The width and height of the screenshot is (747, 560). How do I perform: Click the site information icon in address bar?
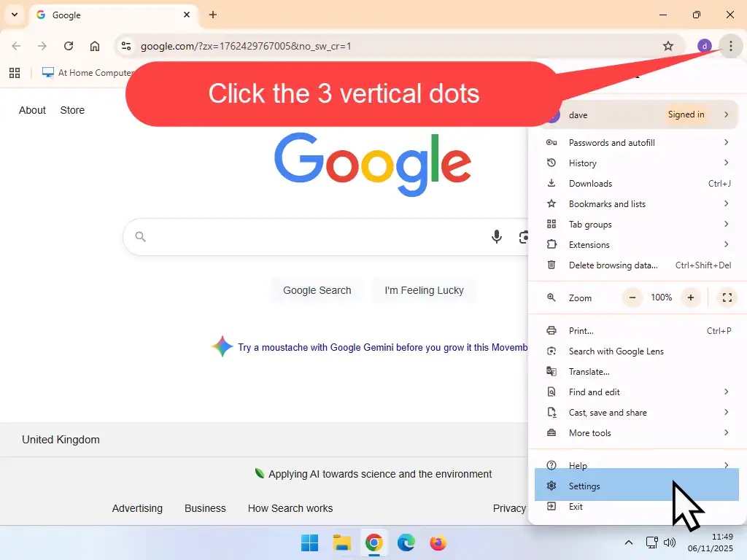[x=126, y=45]
